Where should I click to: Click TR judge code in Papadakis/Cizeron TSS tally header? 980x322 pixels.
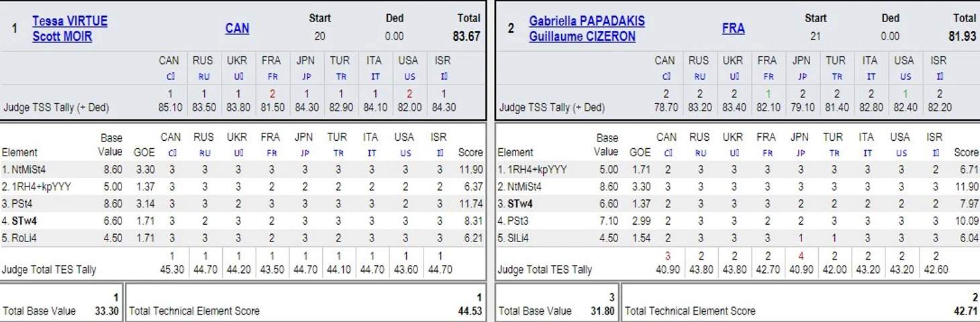click(836, 76)
